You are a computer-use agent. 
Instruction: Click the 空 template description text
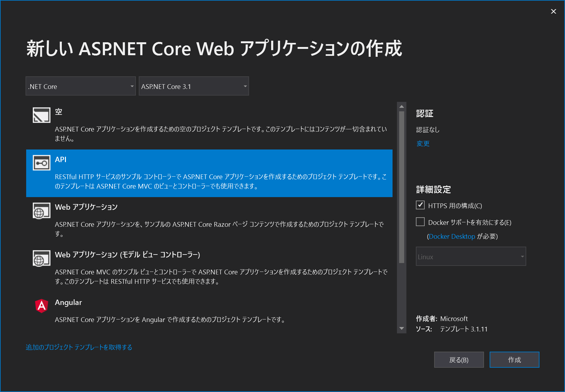pyautogui.click(x=221, y=134)
